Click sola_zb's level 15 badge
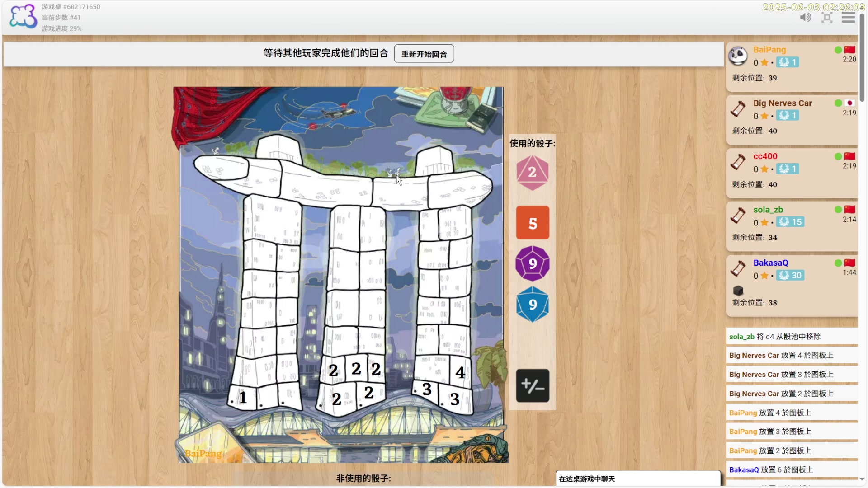 pyautogui.click(x=790, y=222)
